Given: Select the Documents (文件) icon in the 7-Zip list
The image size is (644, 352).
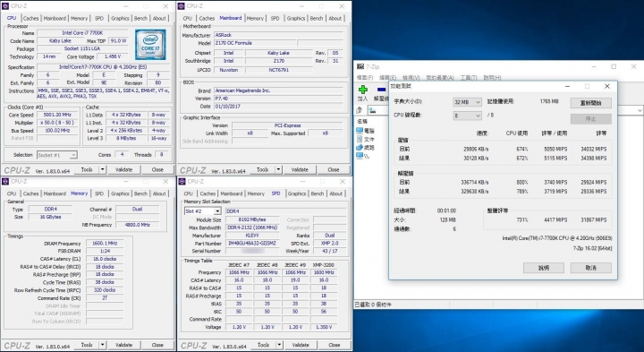Looking at the screenshot, I should 360,139.
